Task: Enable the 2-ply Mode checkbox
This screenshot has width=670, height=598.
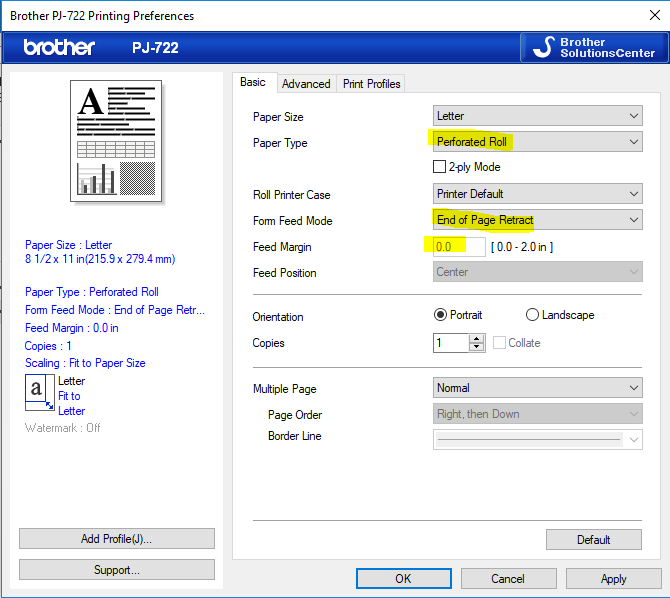Action: [x=439, y=167]
